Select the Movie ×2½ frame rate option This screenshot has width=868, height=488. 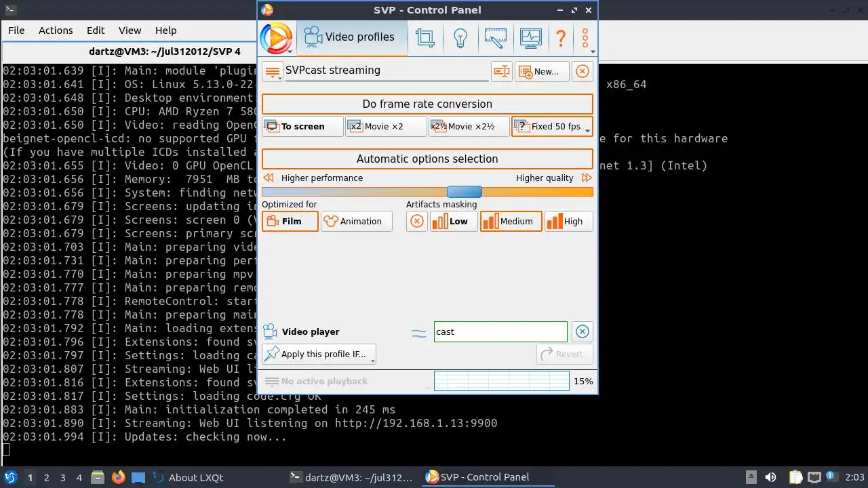tap(469, 127)
